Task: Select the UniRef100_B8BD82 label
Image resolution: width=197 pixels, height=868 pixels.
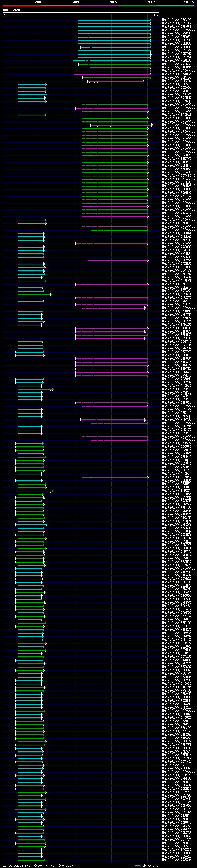Action: (x=177, y=43)
